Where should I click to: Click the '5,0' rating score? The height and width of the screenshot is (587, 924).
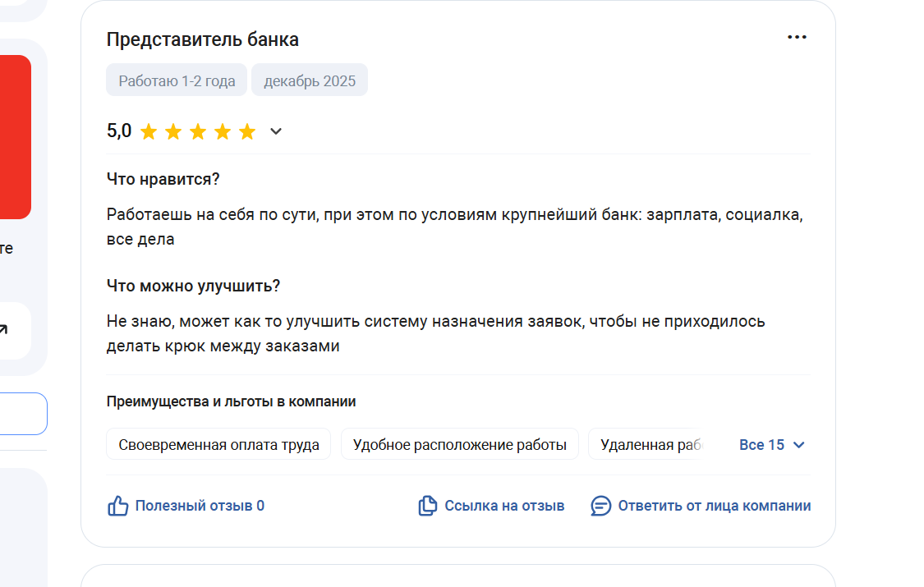(119, 131)
